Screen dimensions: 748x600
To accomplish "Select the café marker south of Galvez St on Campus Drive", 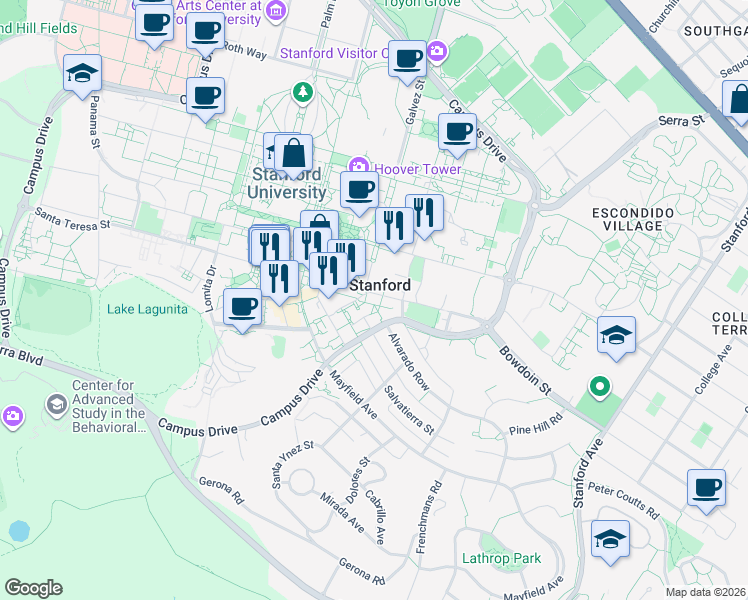I will coord(457,133).
